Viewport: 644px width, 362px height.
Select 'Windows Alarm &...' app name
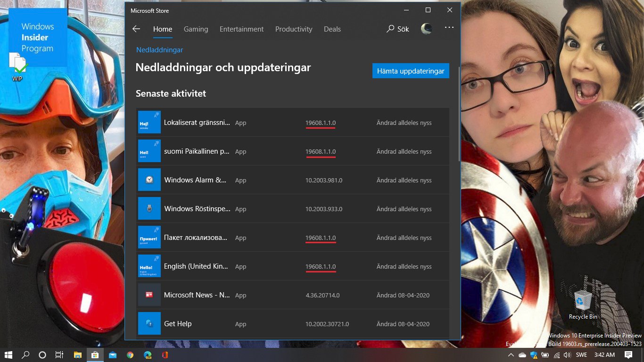195,180
